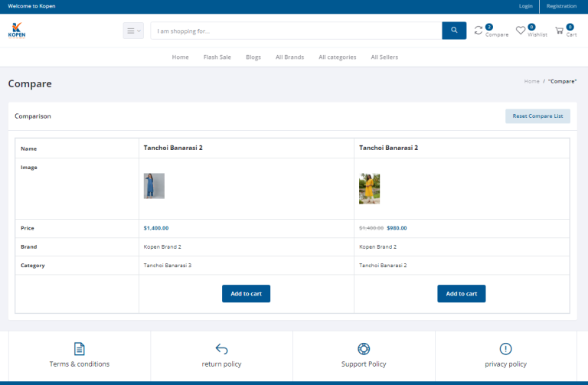The image size is (588, 385).
Task: Go to the Flash Sale menu item
Action: 217,57
